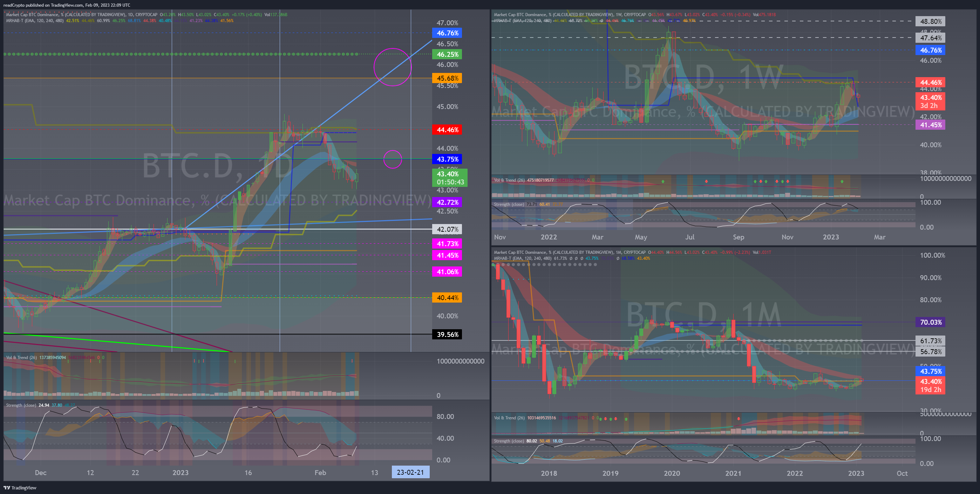Click the blue 46.76% label on the 1D chart

tap(447, 33)
